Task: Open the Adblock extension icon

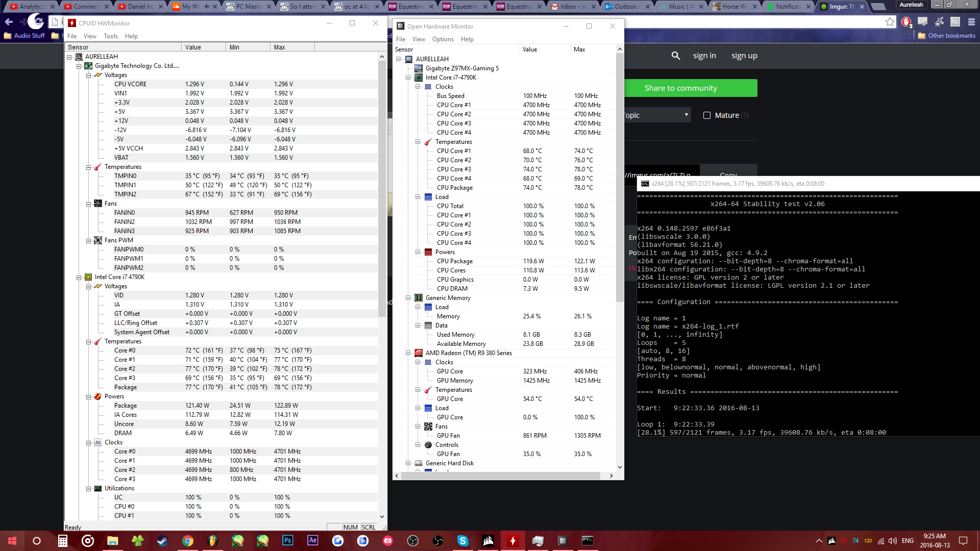Action: 906,21
